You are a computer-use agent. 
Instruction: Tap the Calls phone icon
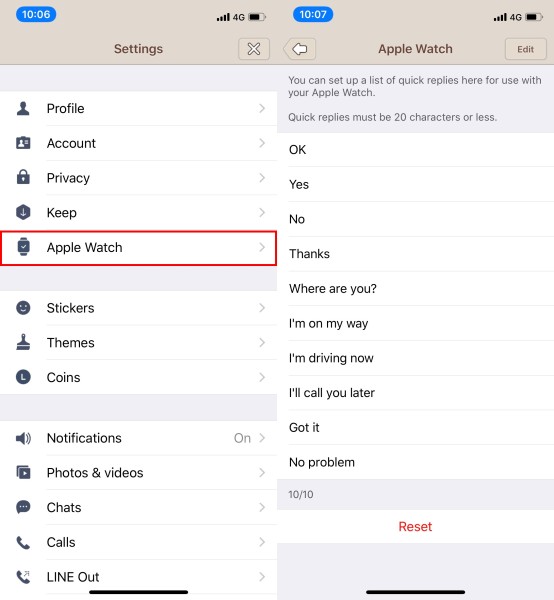pyautogui.click(x=23, y=542)
